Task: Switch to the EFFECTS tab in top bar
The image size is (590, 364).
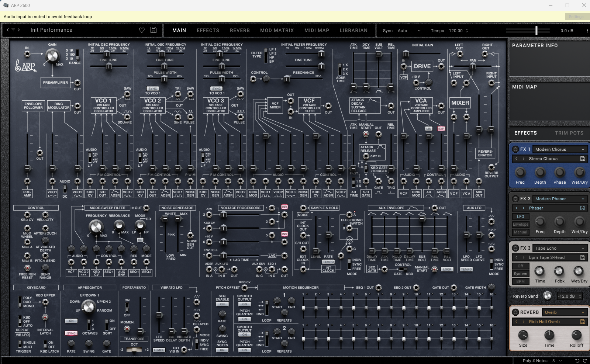Action: [x=208, y=30]
